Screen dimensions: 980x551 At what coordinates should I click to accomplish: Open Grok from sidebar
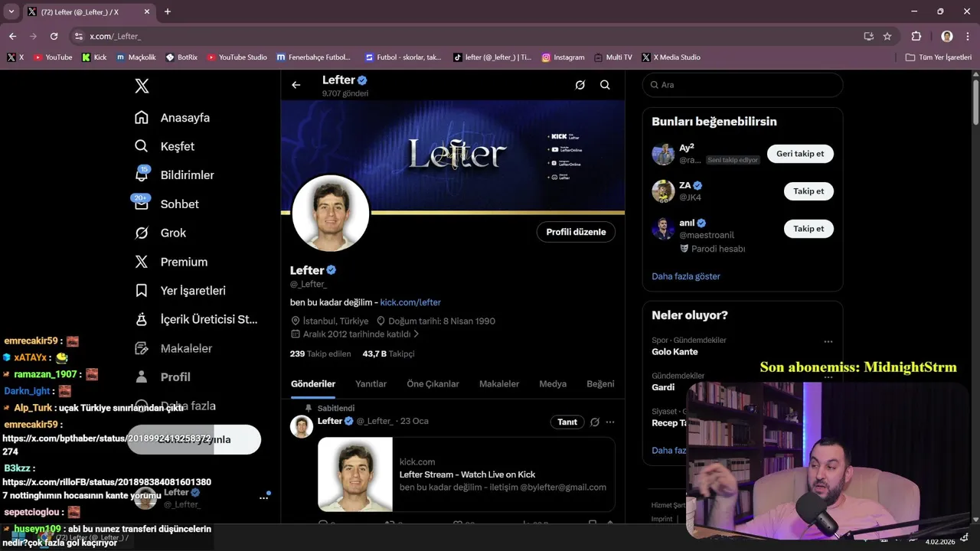tap(161, 233)
